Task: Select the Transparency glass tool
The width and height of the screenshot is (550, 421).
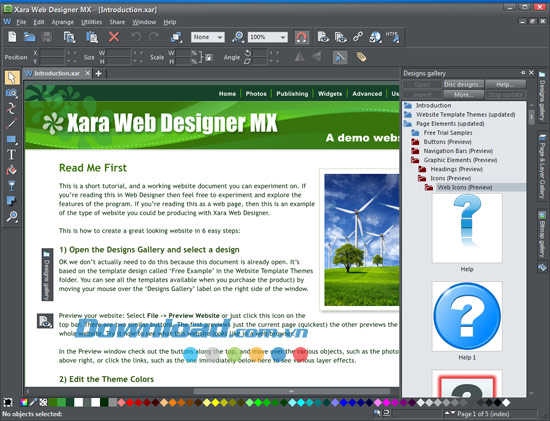Action: coord(12,185)
